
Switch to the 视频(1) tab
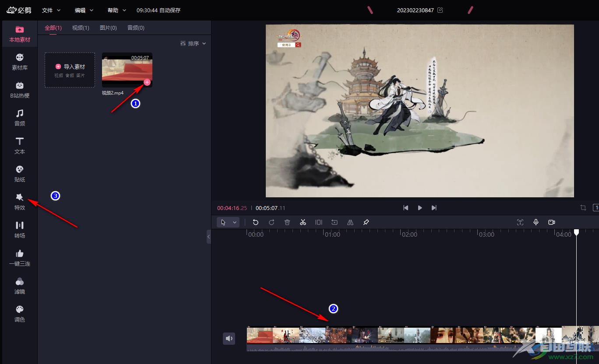(x=81, y=28)
